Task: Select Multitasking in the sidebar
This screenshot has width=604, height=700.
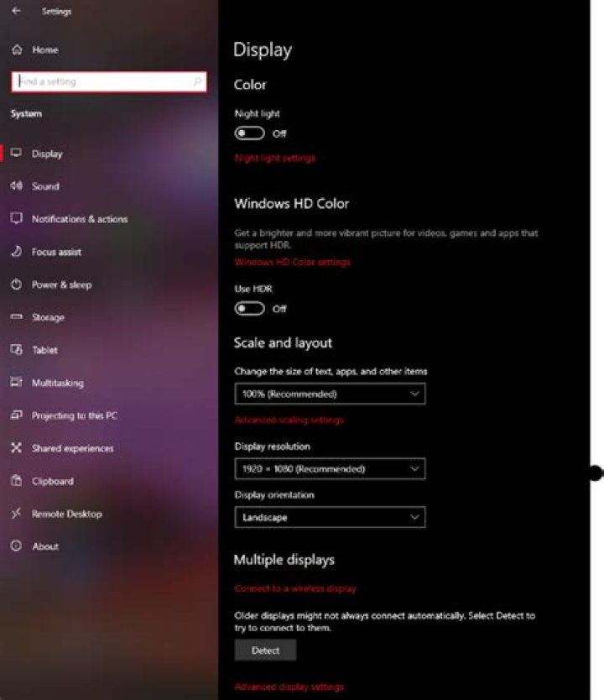Action: click(58, 383)
